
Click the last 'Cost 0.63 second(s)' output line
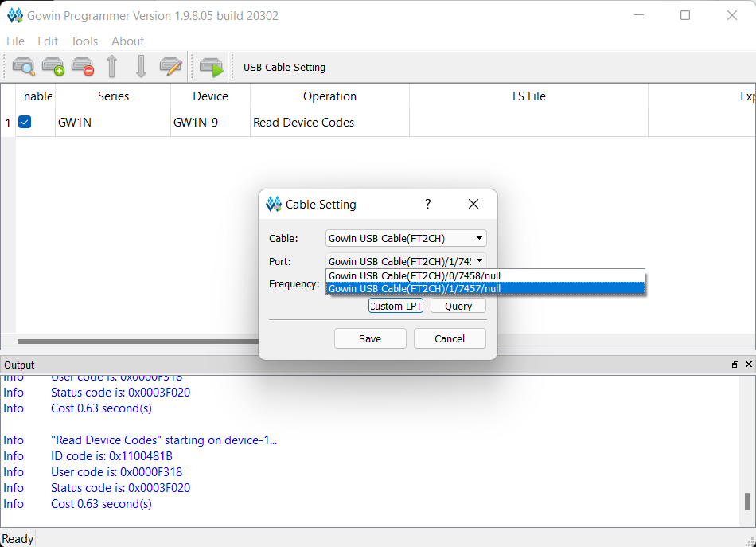[x=101, y=503]
